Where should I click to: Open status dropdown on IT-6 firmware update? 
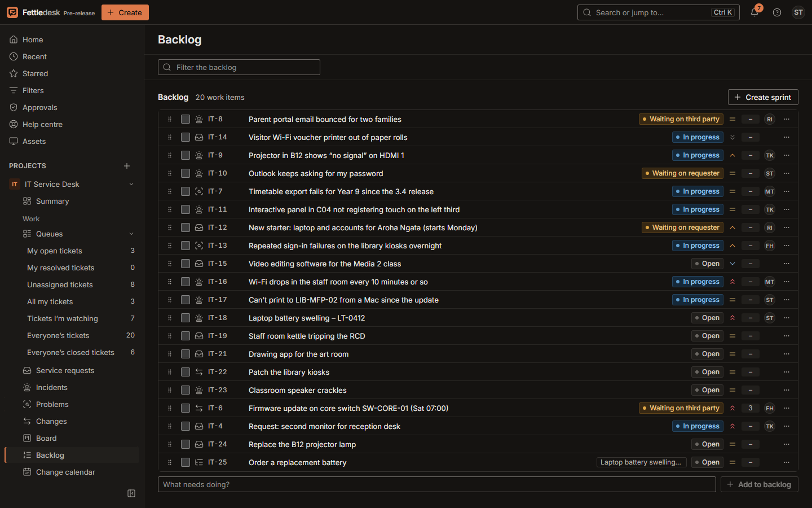(681, 408)
